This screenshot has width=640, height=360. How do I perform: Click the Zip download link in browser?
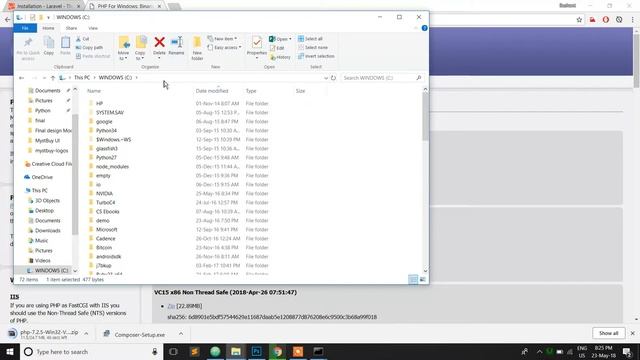pyautogui.click(x=171, y=306)
